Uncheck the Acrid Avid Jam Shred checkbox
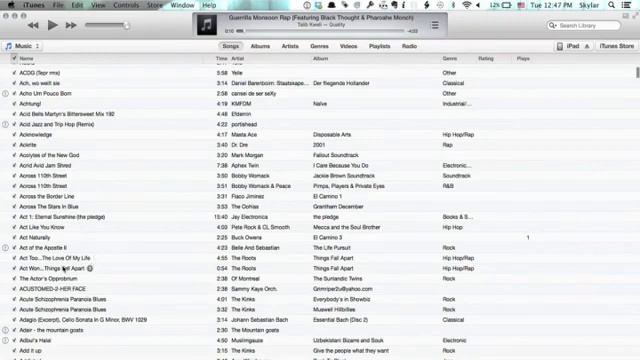Image resolution: width=640 pixels, height=360 pixels. coord(14,165)
